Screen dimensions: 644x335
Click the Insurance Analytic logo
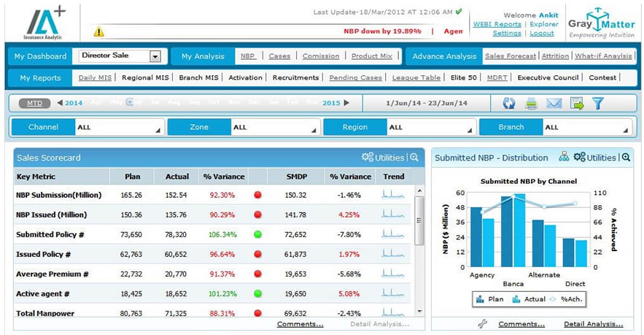[x=43, y=23]
